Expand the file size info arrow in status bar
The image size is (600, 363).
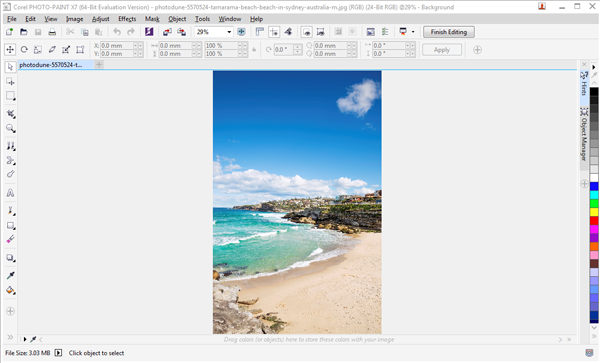click(58, 353)
